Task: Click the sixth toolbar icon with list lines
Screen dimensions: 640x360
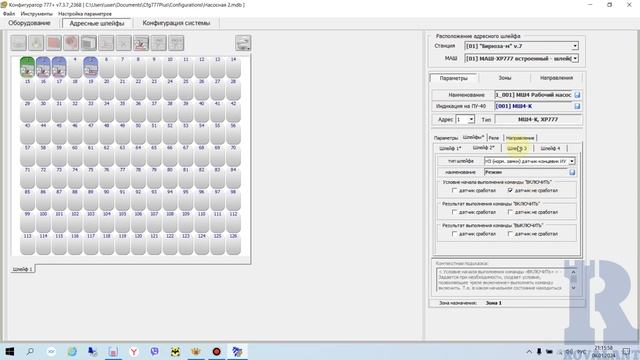Action: [x=106, y=43]
